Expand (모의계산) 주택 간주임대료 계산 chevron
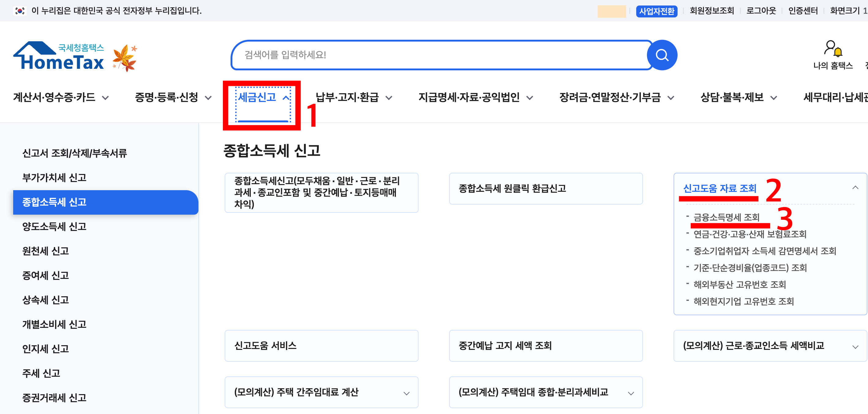 406,393
